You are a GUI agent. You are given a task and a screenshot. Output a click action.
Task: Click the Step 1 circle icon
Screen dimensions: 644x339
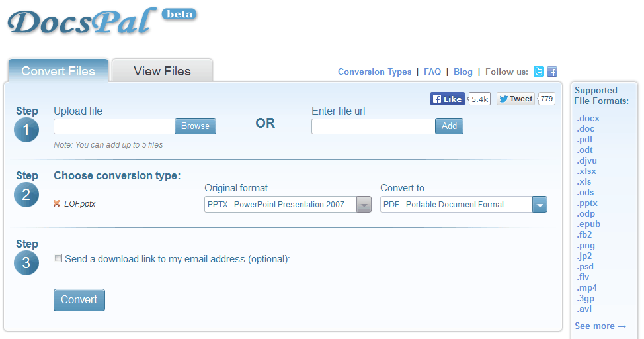pos(26,130)
